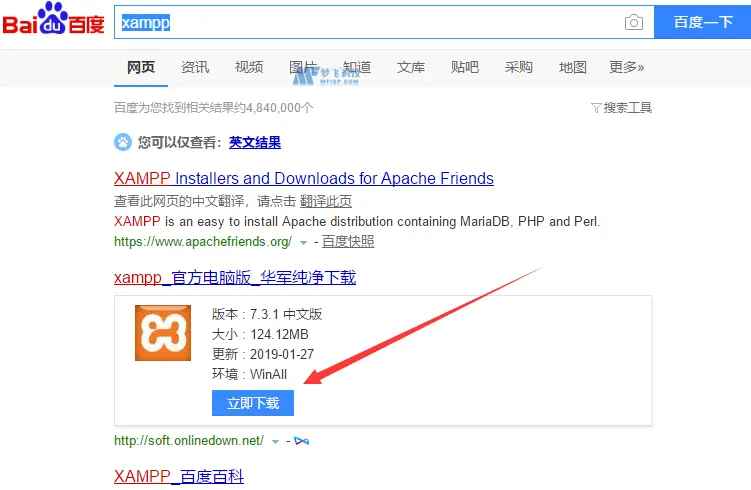The width and height of the screenshot is (751, 490).
Task: Focus the search box containing xampp
Action: [x=384, y=22]
